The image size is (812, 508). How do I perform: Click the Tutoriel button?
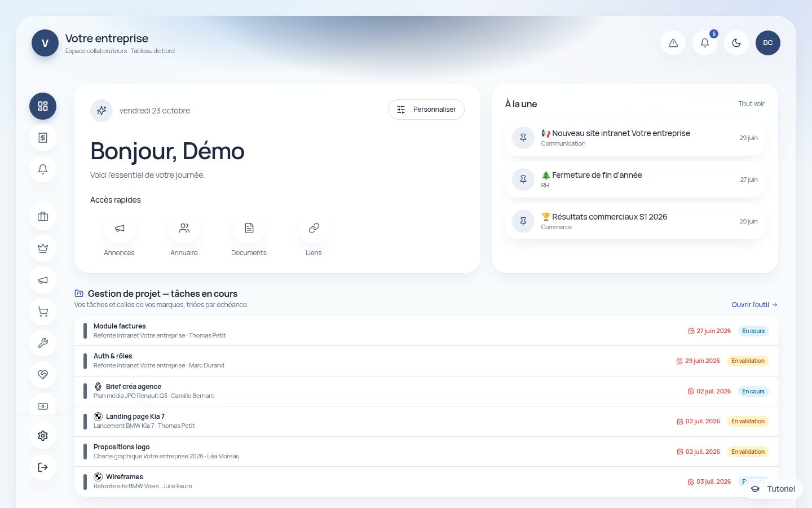pos(773,489)
